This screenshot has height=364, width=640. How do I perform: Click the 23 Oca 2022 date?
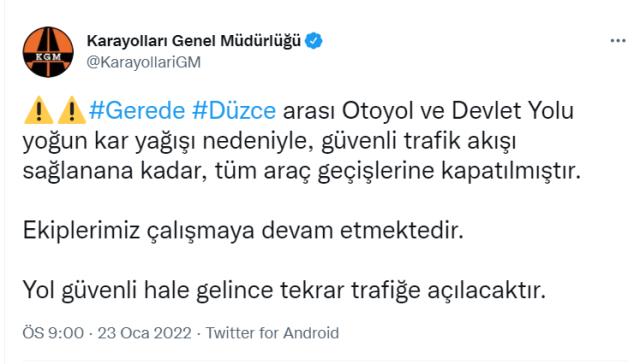(144, 333)
